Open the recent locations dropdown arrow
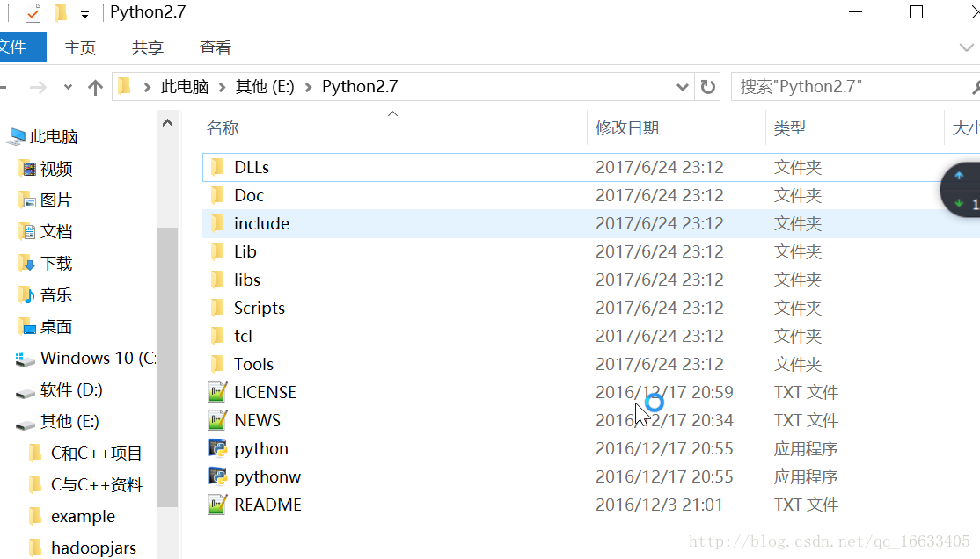Viewport: 980px width, 559px height. pos(68,87)
